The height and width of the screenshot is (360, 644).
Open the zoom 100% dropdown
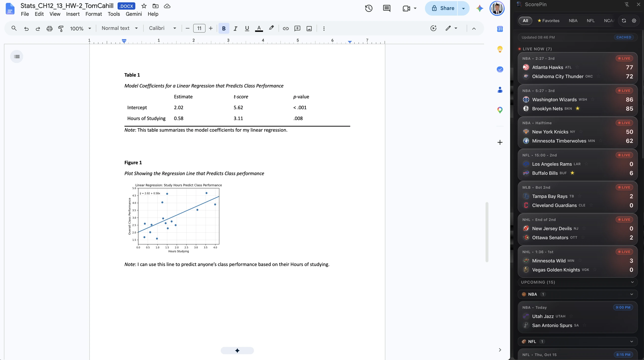(80, 29)
